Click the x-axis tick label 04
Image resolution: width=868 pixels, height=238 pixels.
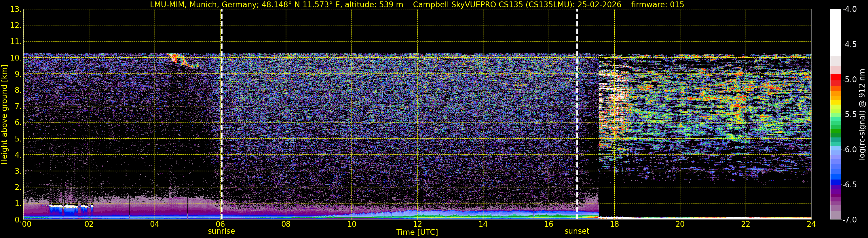pyautogui.click(x=155, y=224)
